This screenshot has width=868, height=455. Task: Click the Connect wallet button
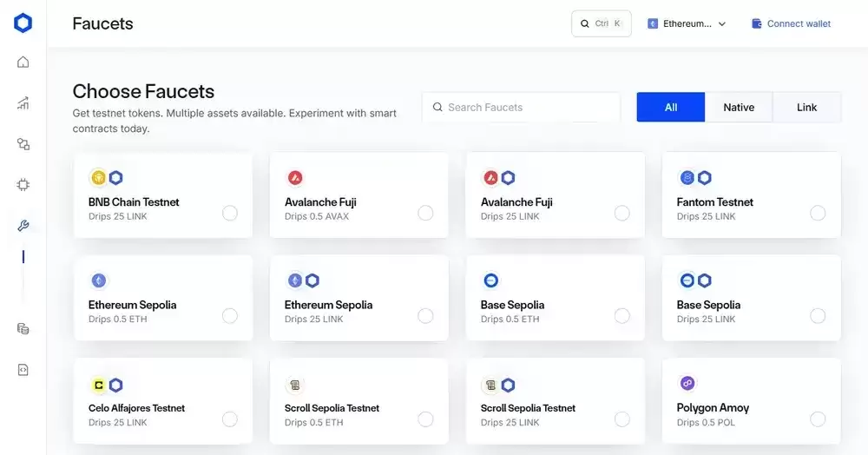[x=791, y=23]
